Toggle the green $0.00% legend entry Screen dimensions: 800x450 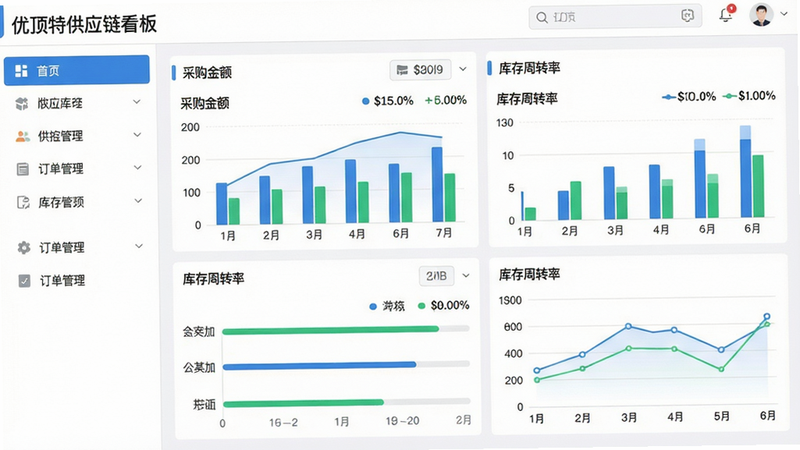(443, 306)
